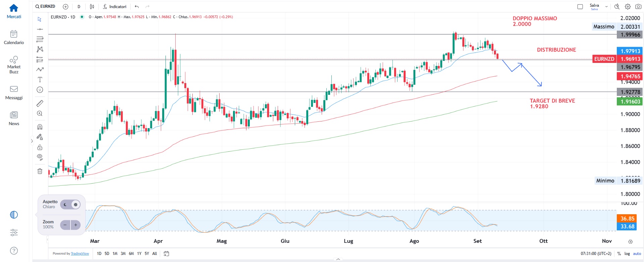The height and width of the screenshot is (262, 644).
Task: Toggle the log scale option
Action: pyautogui.click(x=627, y=254)
